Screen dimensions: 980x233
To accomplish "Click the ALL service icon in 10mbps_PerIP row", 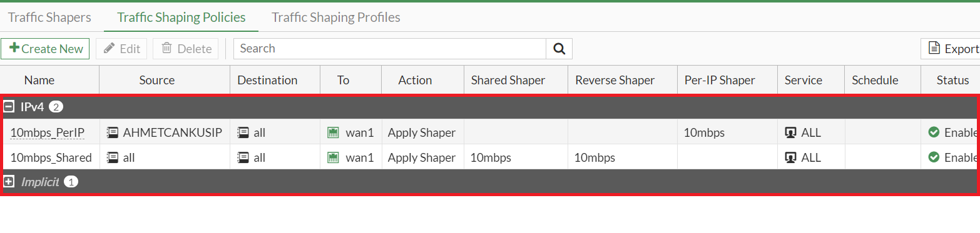I will pos(790,132).
